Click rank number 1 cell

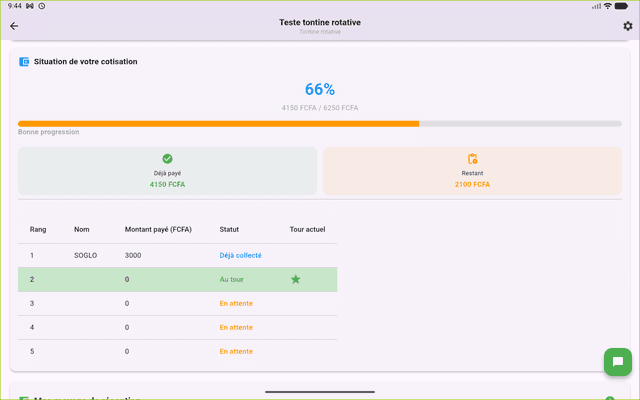click(x=32, y=256)
